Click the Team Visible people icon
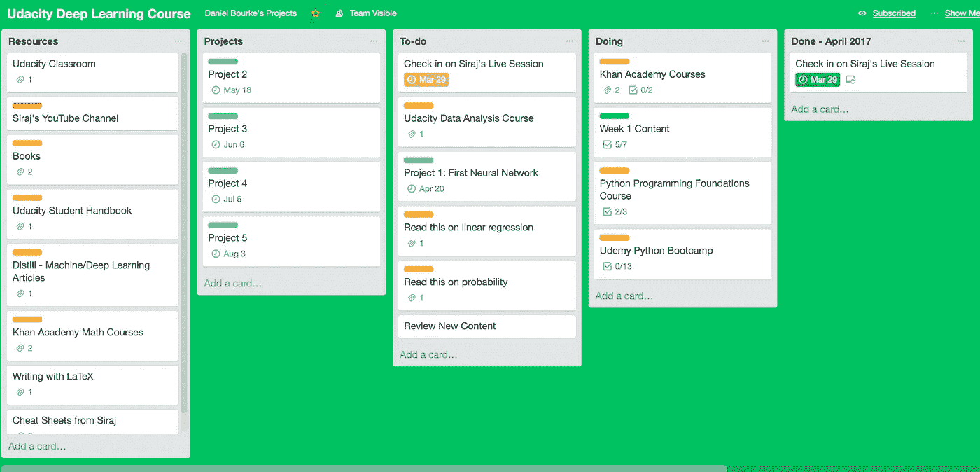Screen dimensions: 980x472 tap(339, 13)
